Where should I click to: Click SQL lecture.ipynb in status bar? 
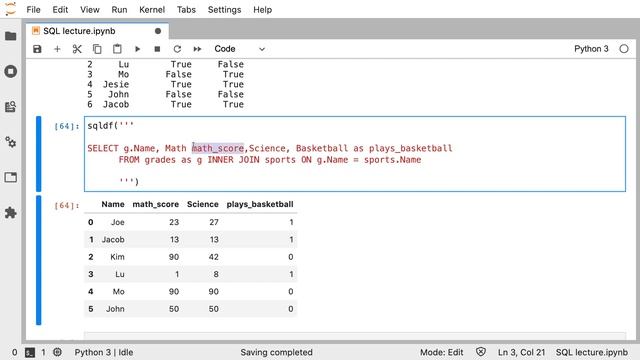pyautogui.click(x=591, y=352)
